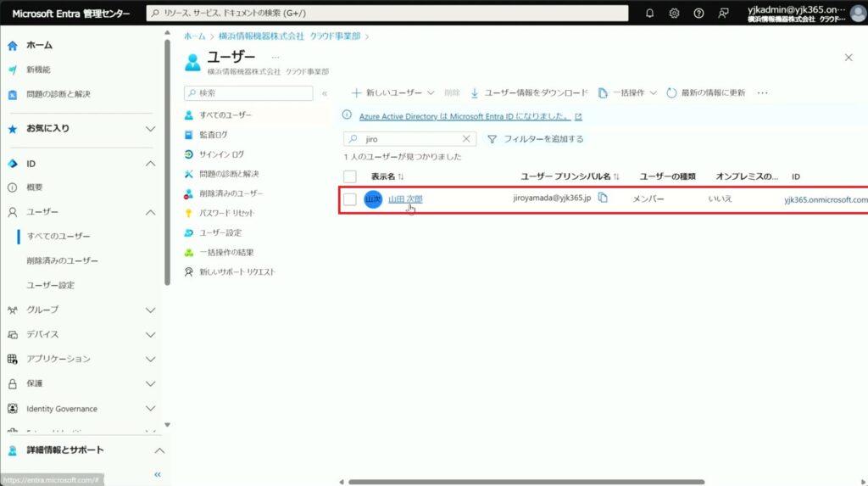Click ユーザー情報をダウンロード button

[x=529, y=92]
